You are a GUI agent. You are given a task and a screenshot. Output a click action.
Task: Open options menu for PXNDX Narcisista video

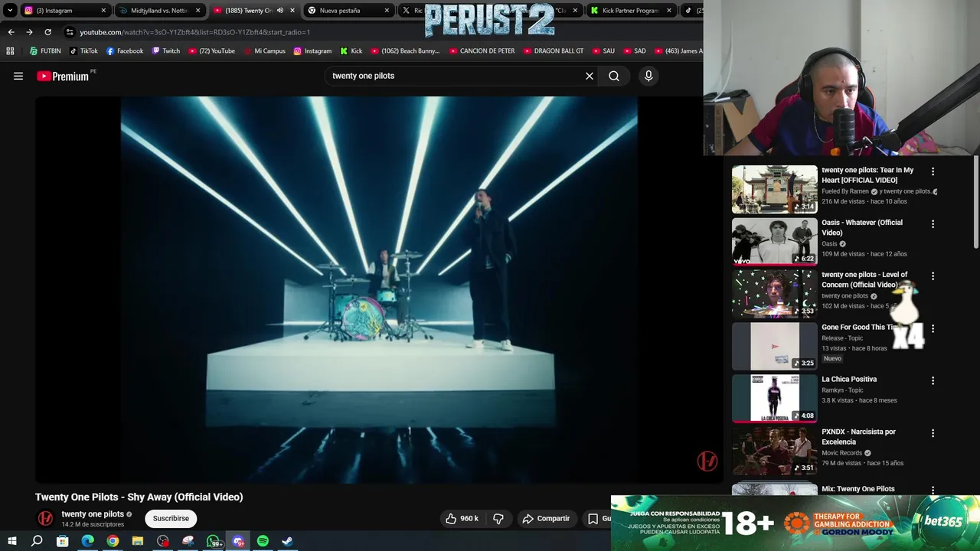click(x=933, y=433)
